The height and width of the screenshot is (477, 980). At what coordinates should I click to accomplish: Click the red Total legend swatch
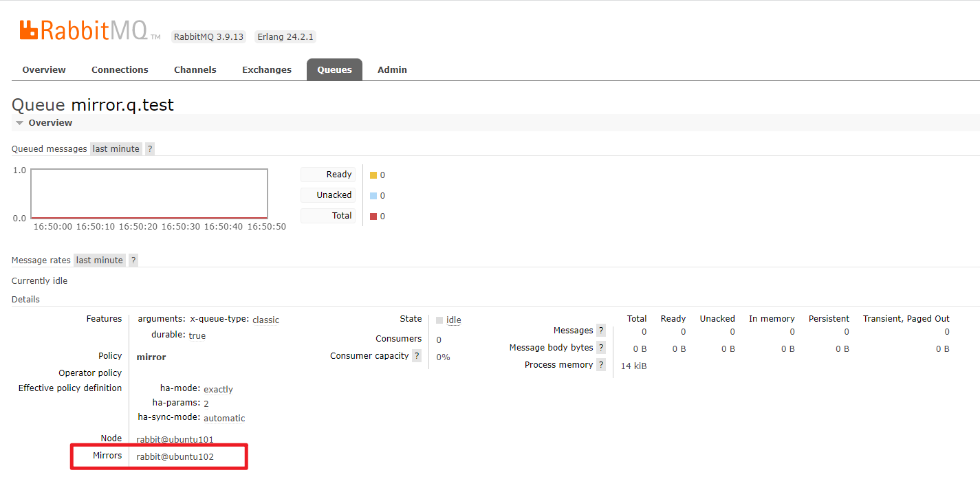pos(373,217)
